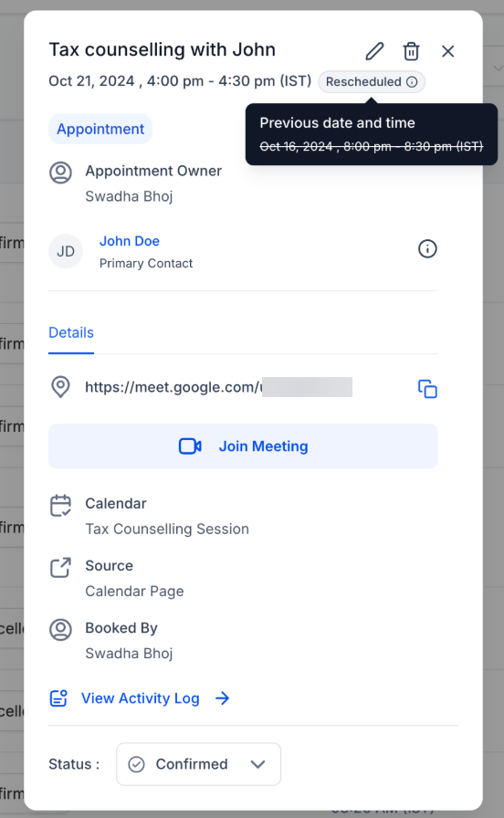Viewport: 504px width, 818px height.
Task: Join Meeting button
Action: coord(243,446)
